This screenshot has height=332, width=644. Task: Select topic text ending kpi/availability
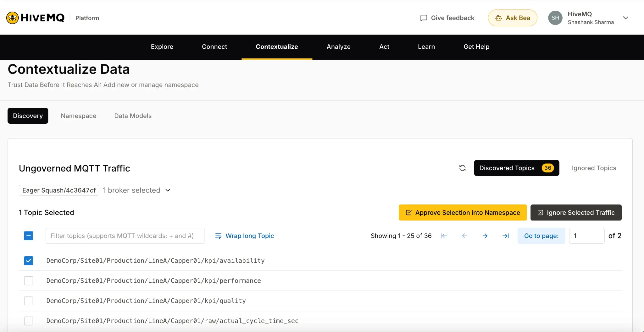[x=156, y=261]
